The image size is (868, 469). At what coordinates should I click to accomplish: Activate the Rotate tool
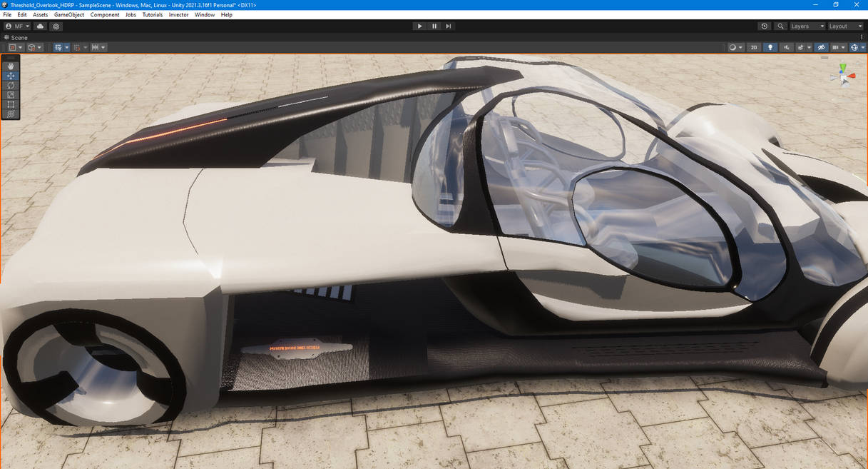coord(10,85)
